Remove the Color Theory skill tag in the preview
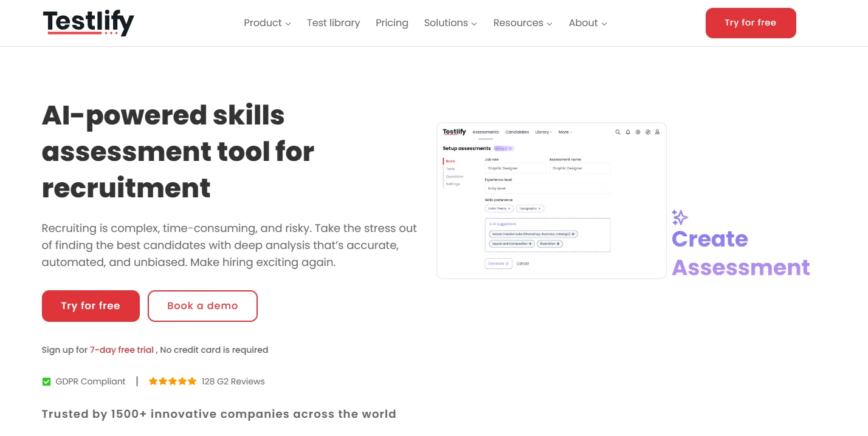This screenshot has width=868, height=436. pyautogui.click(x=509, y=208)
